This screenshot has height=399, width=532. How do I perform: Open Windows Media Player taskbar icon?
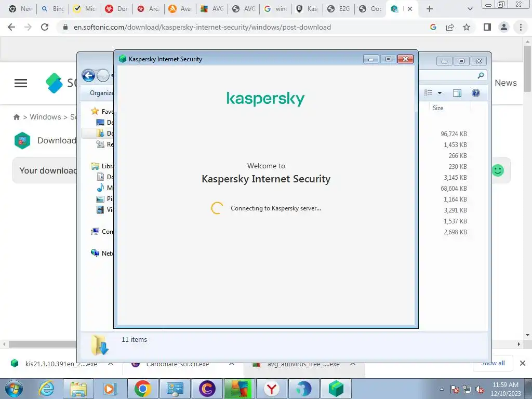tap(110, 389)
